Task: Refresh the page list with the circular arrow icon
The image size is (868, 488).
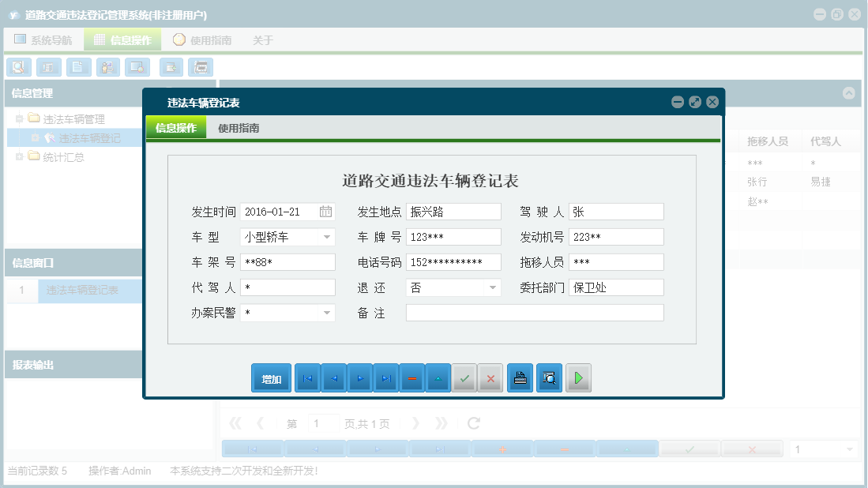Action: click(x=473, y=422)
